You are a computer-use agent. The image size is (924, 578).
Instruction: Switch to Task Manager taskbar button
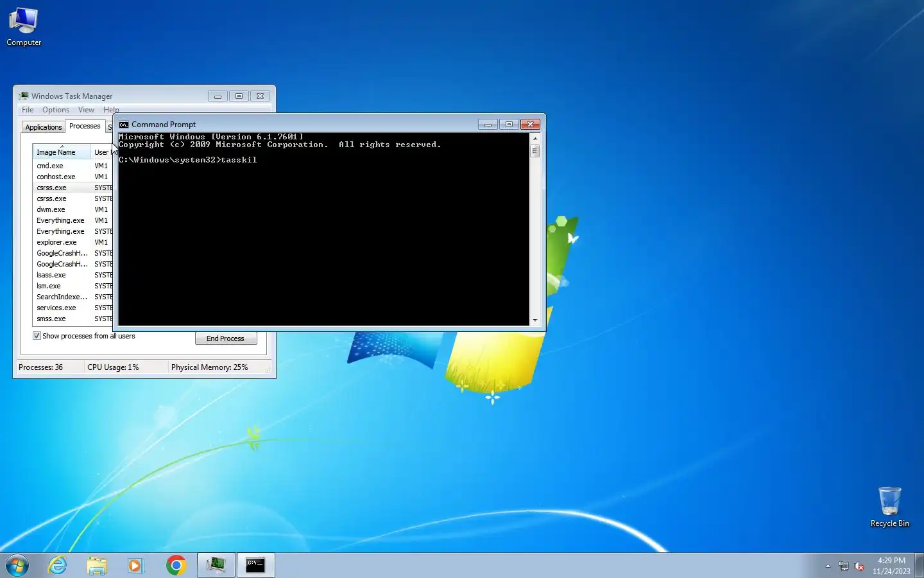click(216, 565)
